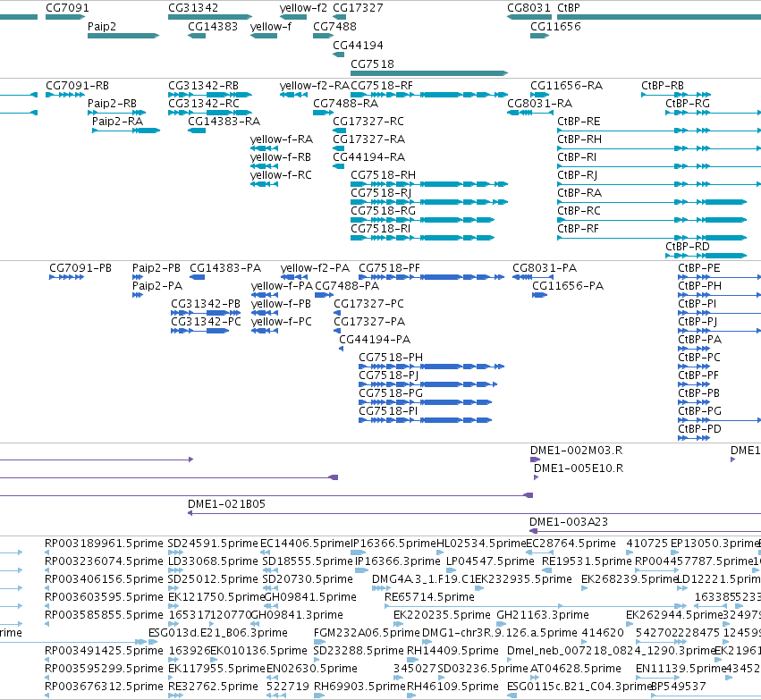
Task: Click the SD24591.5prime EST label
Action: pyautogui.click(x=213, y=544)
